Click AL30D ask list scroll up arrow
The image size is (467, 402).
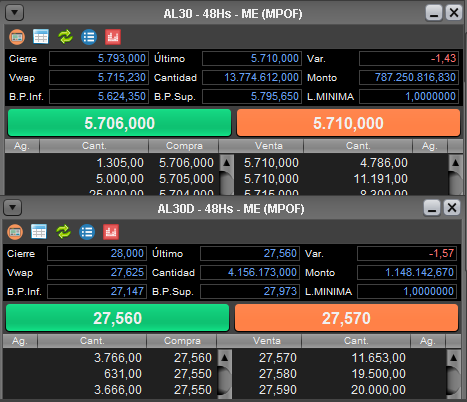(x=453, y=358)
